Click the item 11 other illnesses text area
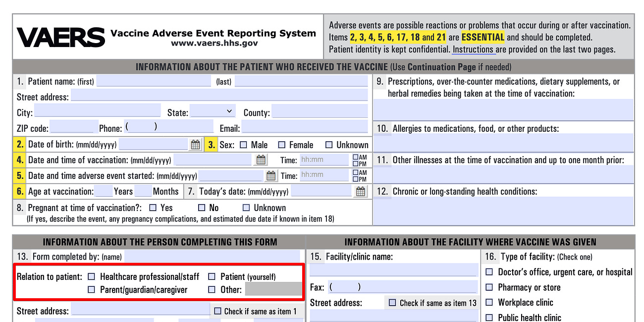The image size is (644, 322). pos(503,174)
